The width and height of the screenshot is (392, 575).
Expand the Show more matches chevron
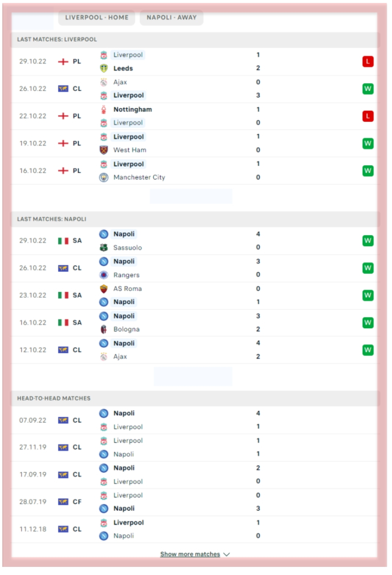[x=227, y=554]
